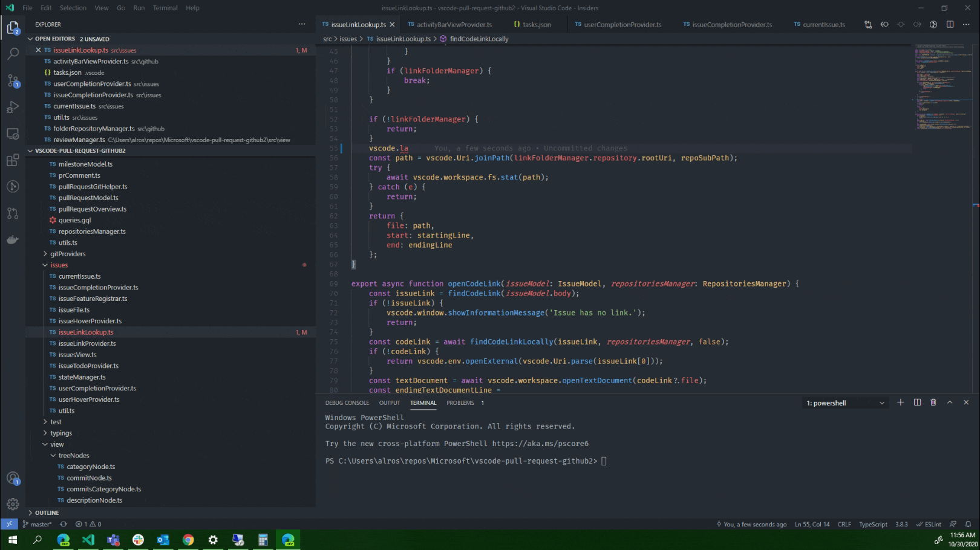
Task: Open the Terminal menu
Action: [165, 8]
